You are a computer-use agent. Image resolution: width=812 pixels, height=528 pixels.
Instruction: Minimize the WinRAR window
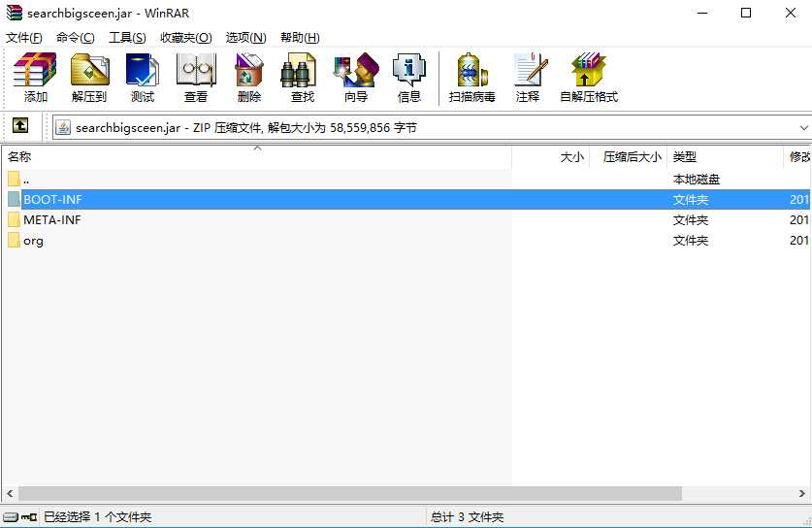tap(702, 13)
